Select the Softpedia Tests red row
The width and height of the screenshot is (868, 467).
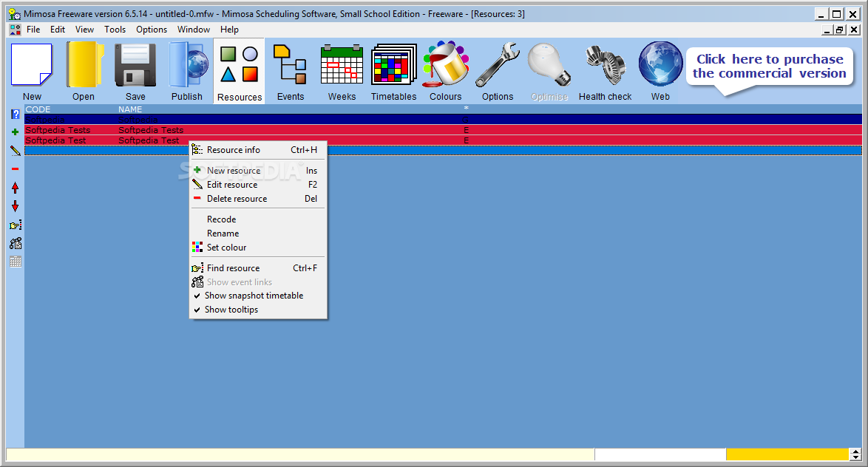coord(444,130)
